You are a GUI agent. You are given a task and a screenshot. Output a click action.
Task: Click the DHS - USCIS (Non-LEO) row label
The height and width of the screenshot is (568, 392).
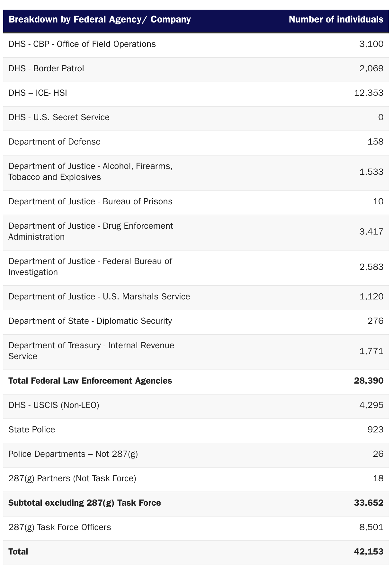coord(54,405)
